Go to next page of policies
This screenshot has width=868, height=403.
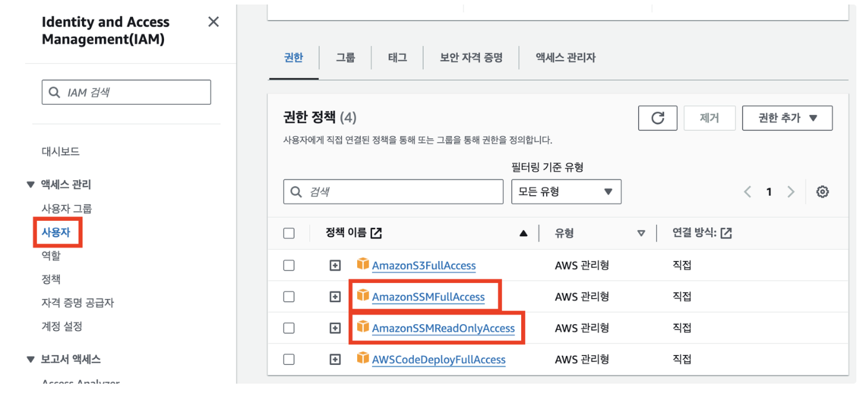coord(790,192)
